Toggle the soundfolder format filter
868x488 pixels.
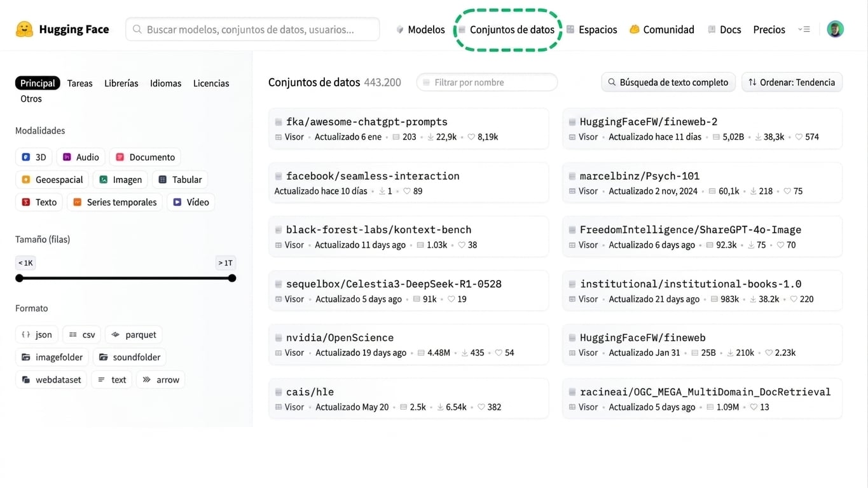coord(129,357)
